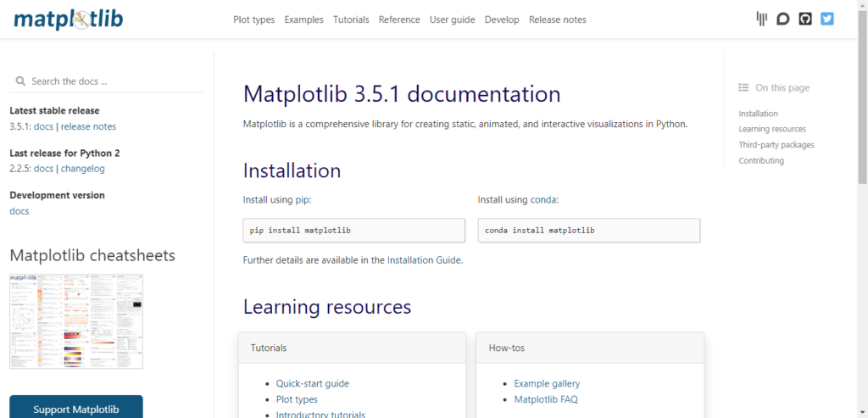Open the Examples menu item
Viewport: 868px width, 418px height.
304,20
